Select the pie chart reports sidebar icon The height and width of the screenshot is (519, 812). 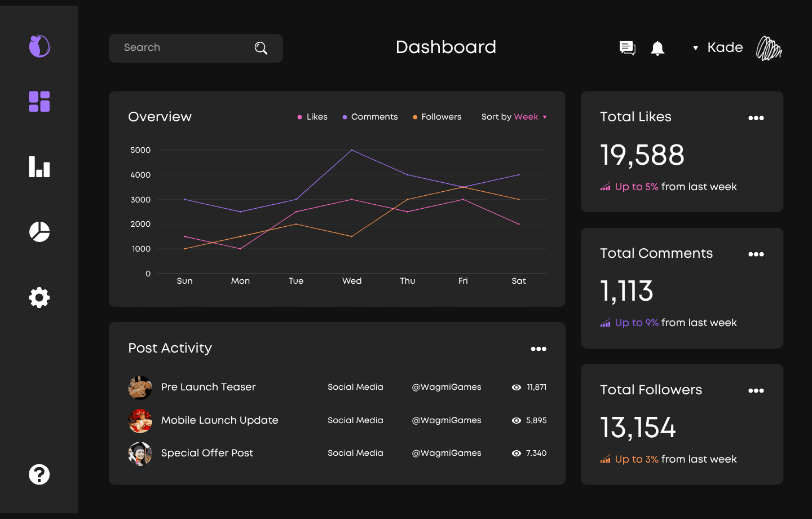point(39,232)
